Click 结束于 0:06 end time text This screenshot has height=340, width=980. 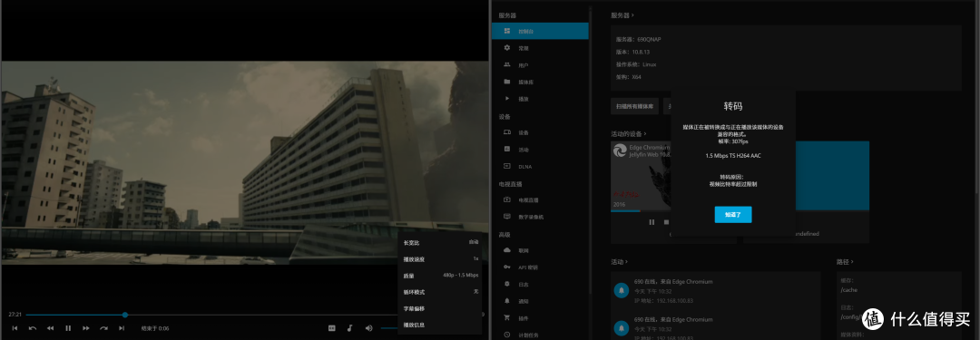155,328
